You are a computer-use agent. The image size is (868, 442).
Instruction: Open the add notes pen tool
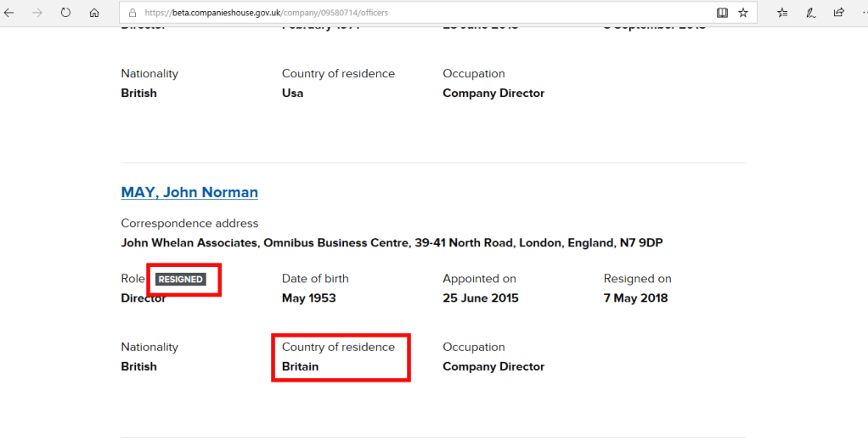(x=810, y=13)
